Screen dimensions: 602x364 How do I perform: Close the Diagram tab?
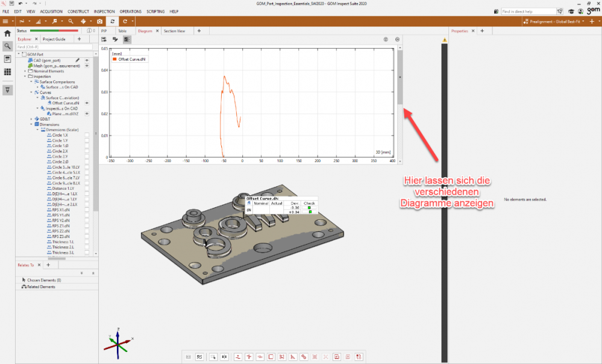(x=157, y=31)
